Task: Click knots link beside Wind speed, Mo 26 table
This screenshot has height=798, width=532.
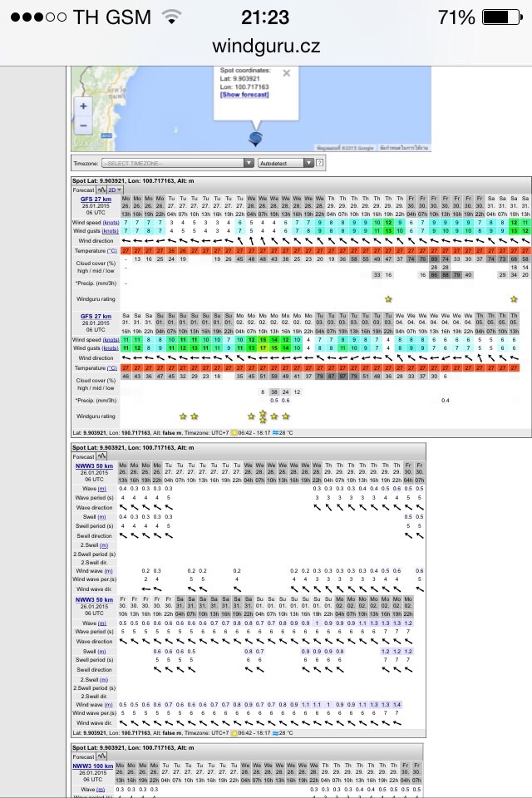Action: coord(111,223)
